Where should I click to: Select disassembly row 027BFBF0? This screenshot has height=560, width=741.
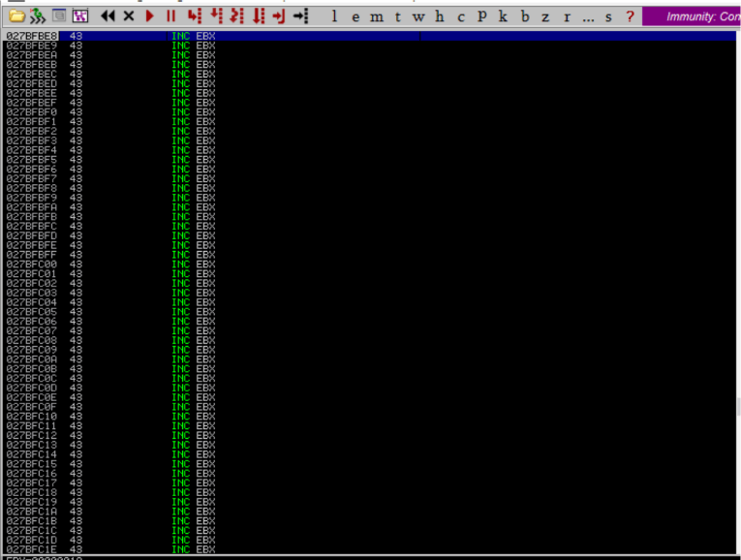tap(370, 112)
